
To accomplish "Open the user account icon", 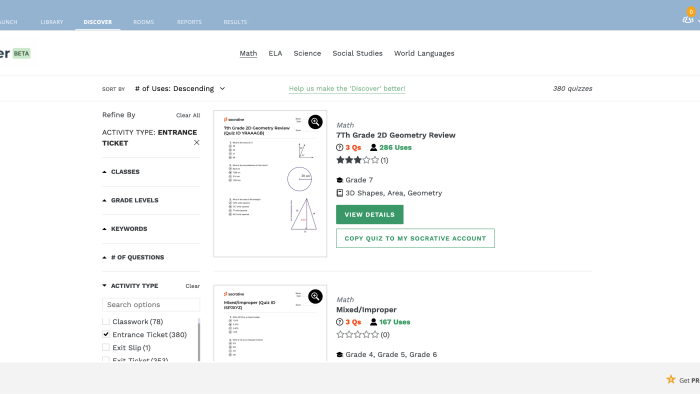I will [x=688, y=19].
